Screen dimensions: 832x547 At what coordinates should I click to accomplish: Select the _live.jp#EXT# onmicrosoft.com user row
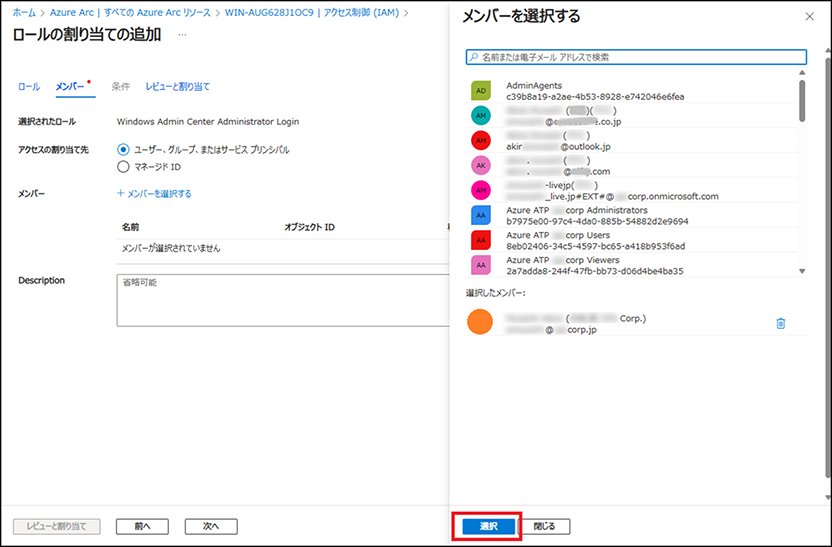[x=631, y=190]
